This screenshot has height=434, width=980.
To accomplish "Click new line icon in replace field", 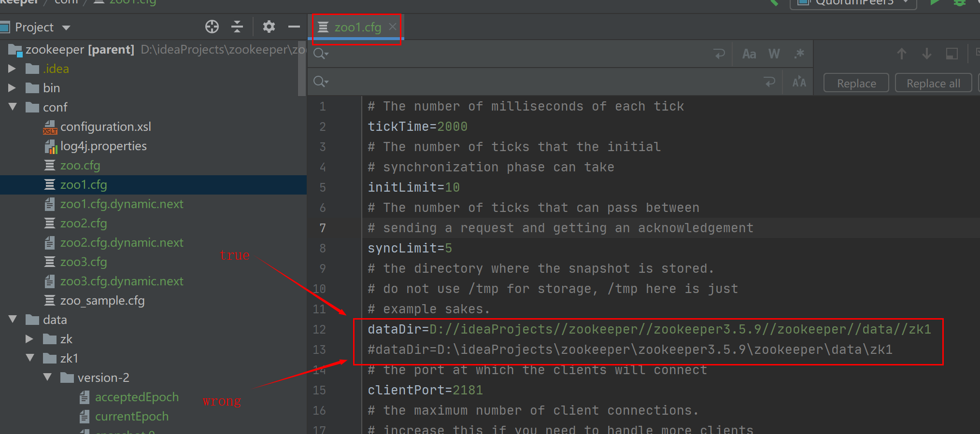I will point(769,82).
